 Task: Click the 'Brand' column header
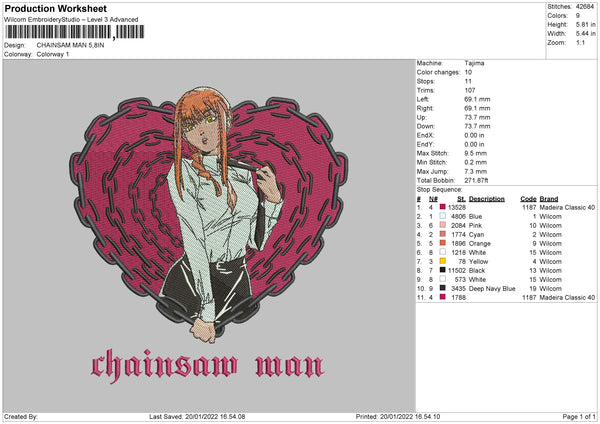click(x=549, y=199)
